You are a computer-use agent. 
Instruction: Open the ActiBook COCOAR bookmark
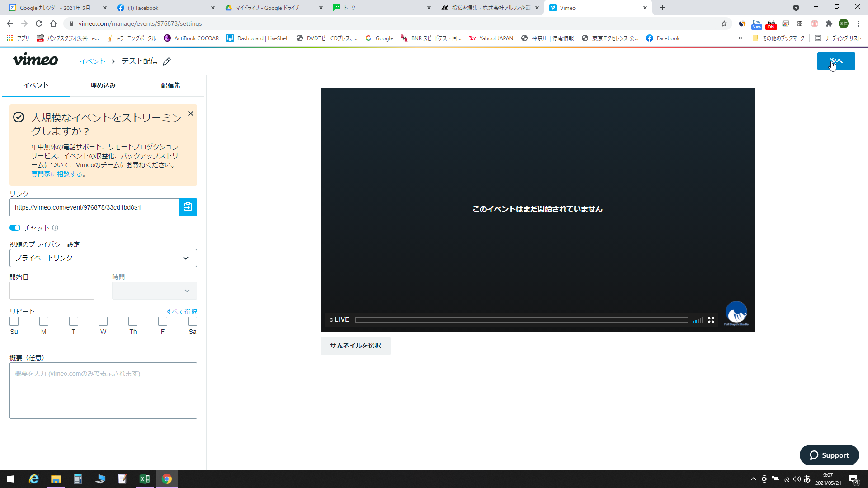coord(191,38)
